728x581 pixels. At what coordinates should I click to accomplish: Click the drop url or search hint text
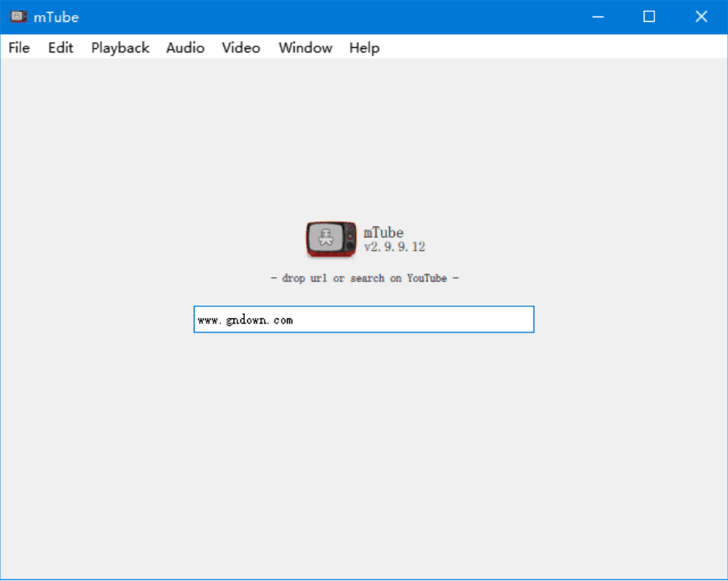(x=364, y=278)
